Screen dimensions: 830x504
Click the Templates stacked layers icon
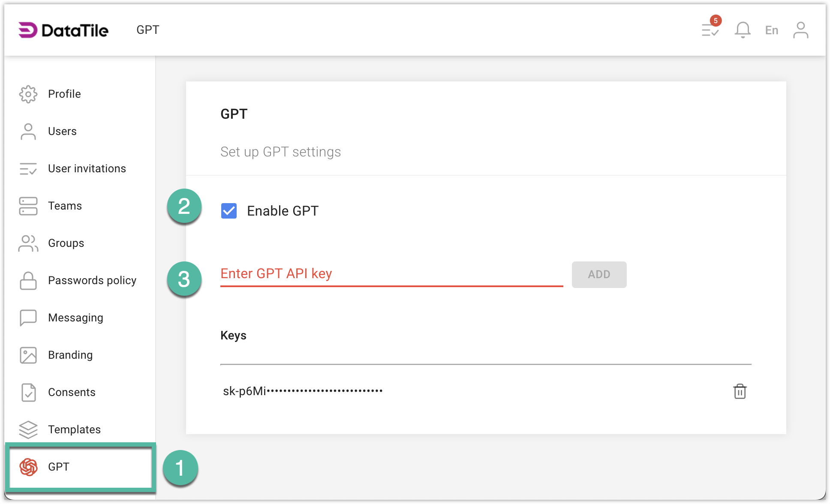tap(28, 429)
